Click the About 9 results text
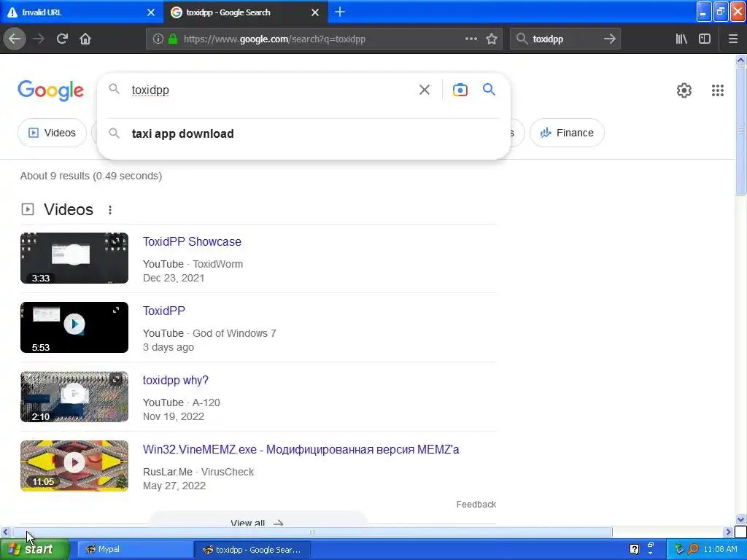 pos(91,176)
